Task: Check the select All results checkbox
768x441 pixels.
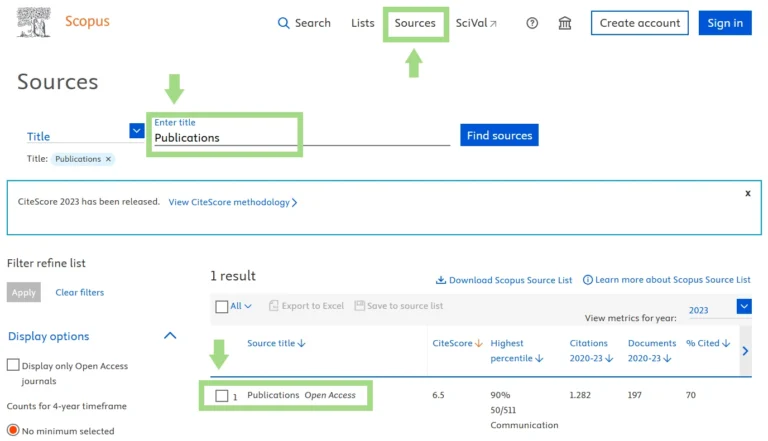Action: click(222, 306)
